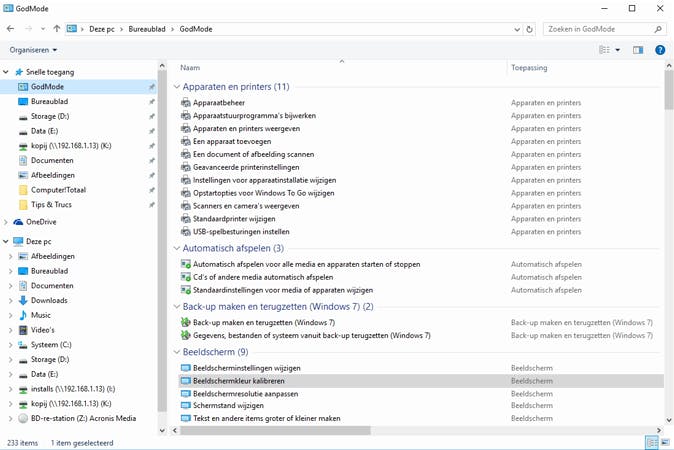The image size is (674, 450).
Task: Click Bureaublad in the address breadcrumb
Action: click(152, 29)
